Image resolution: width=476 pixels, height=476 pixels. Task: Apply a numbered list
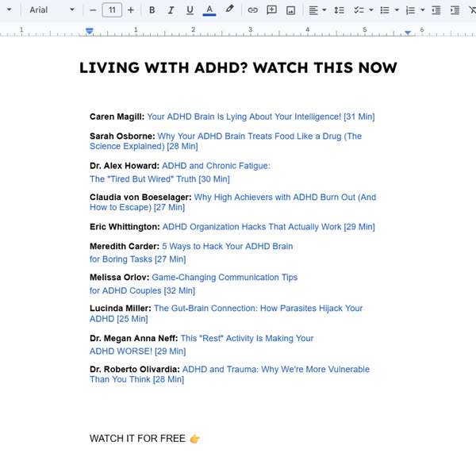tap(410, 10)
